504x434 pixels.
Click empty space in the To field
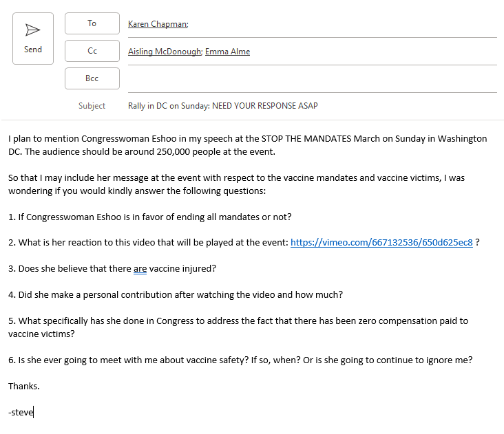coord(344,24)
